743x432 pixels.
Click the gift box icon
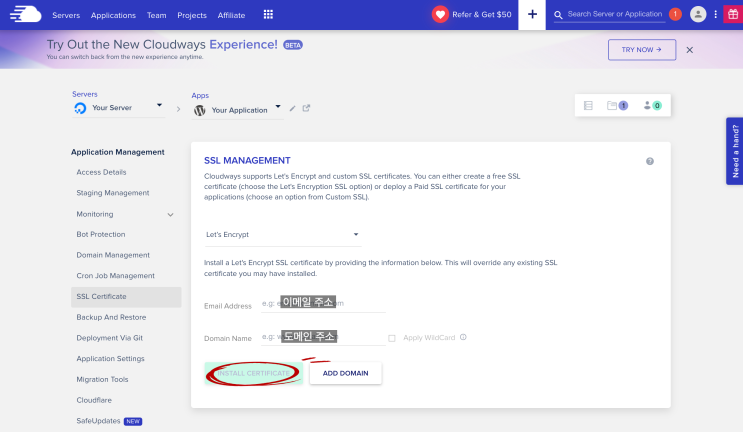[733, 14]
